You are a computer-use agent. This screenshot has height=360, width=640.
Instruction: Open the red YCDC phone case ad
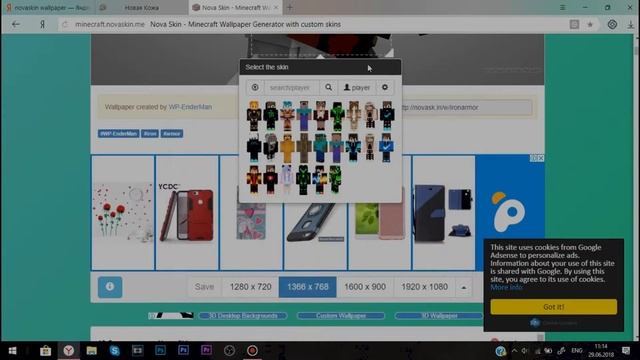coord(187,213)
